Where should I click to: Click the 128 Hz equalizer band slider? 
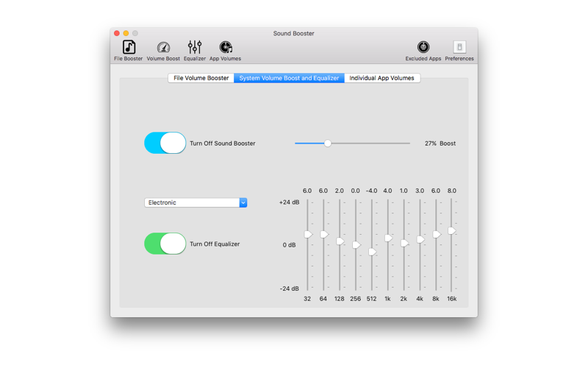[x=340, y=241]
